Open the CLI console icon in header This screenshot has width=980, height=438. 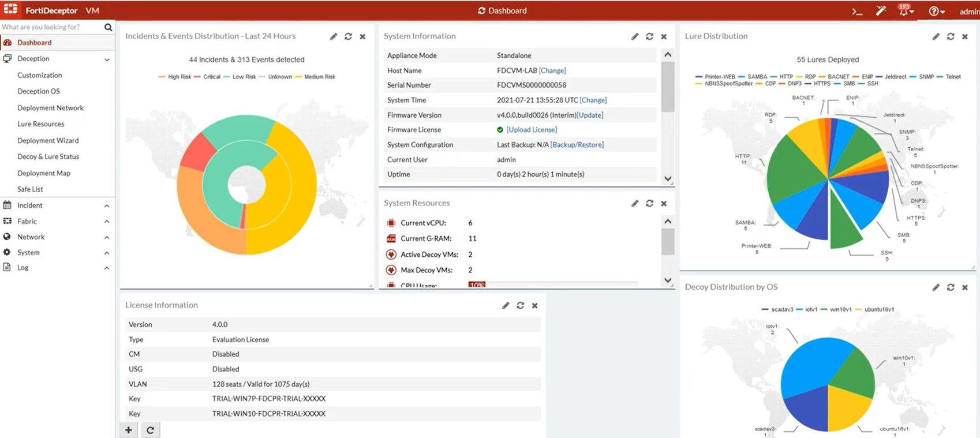click(857, 11)
